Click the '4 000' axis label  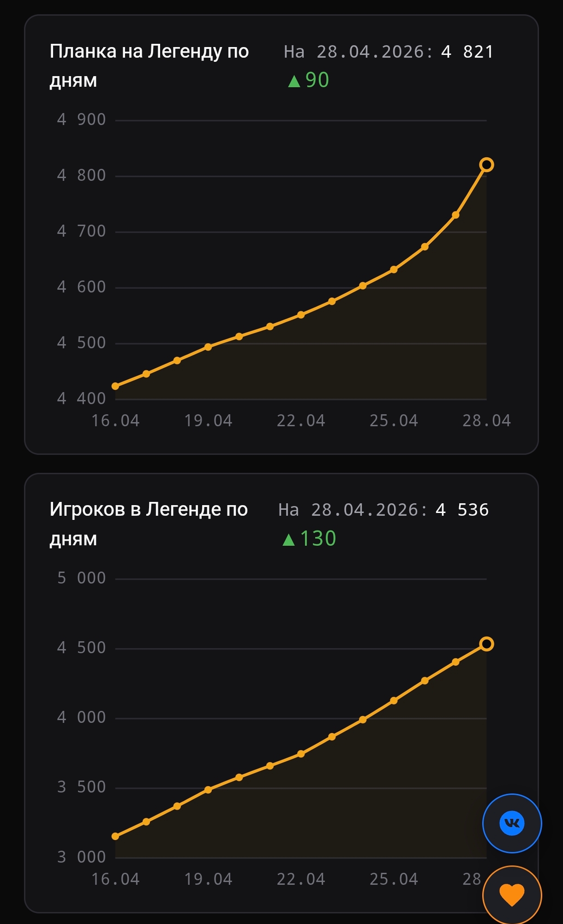(x=81, y=717)
